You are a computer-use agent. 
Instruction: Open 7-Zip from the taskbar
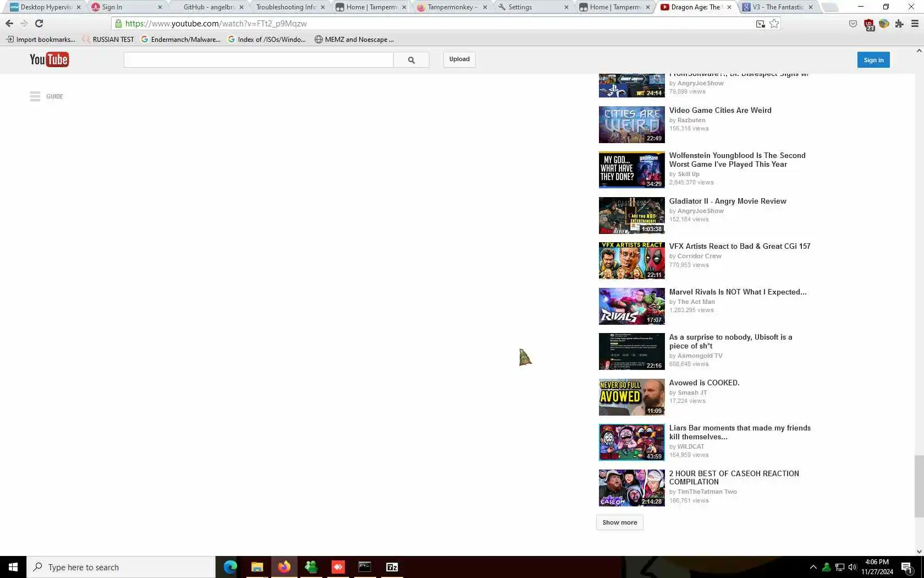point(392,567)
